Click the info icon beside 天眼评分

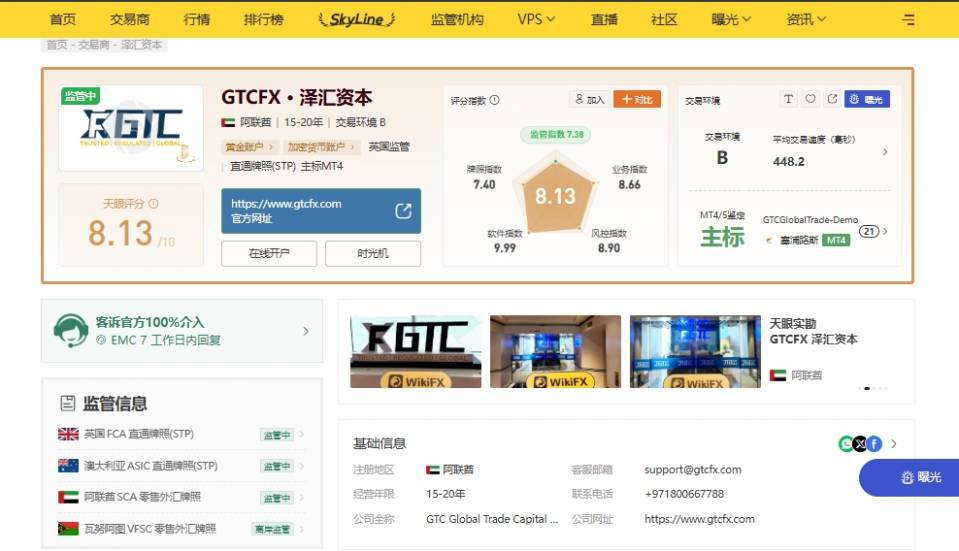pos(154,204)
